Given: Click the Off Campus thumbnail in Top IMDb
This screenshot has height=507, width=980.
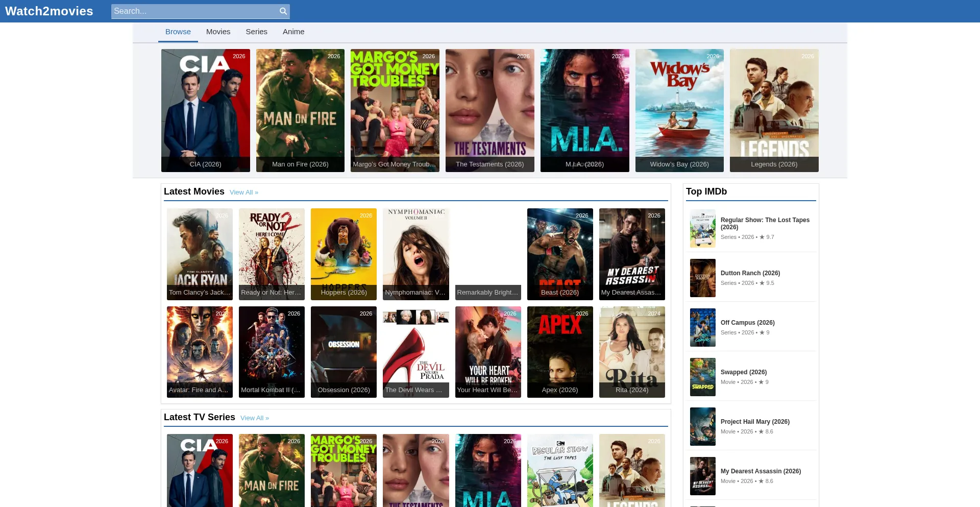Looking at the screenshot, I should point(703,327).
